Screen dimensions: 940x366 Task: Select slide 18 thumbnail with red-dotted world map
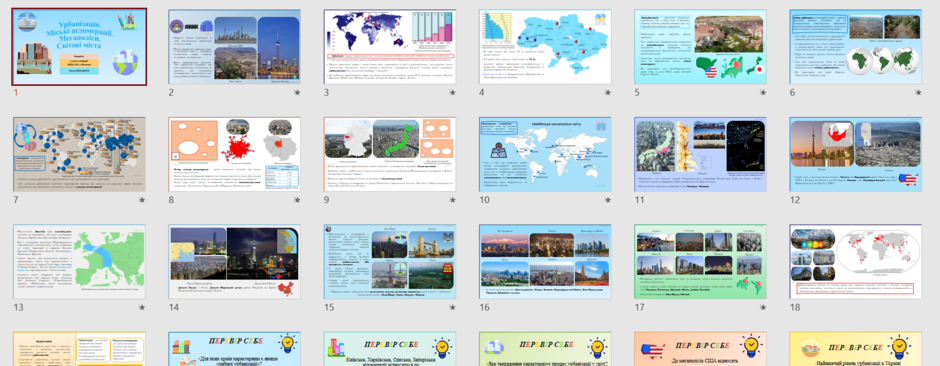(855, 262)
